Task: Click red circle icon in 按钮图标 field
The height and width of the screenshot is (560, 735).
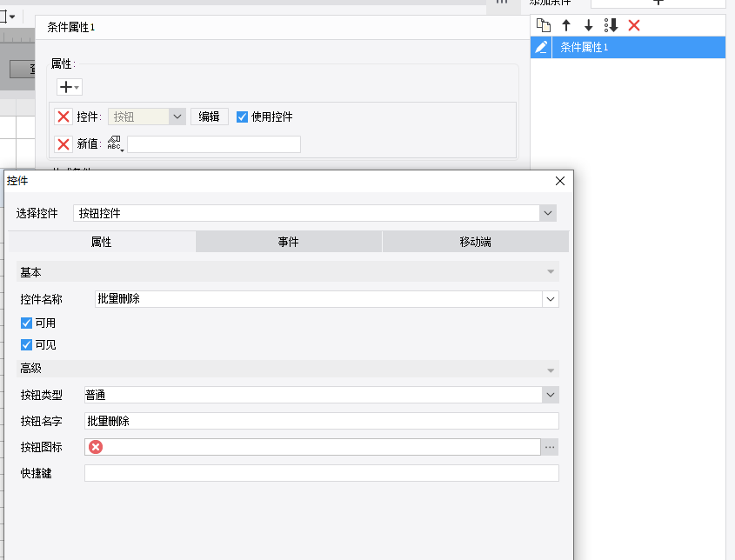Action: click(96, 447)
